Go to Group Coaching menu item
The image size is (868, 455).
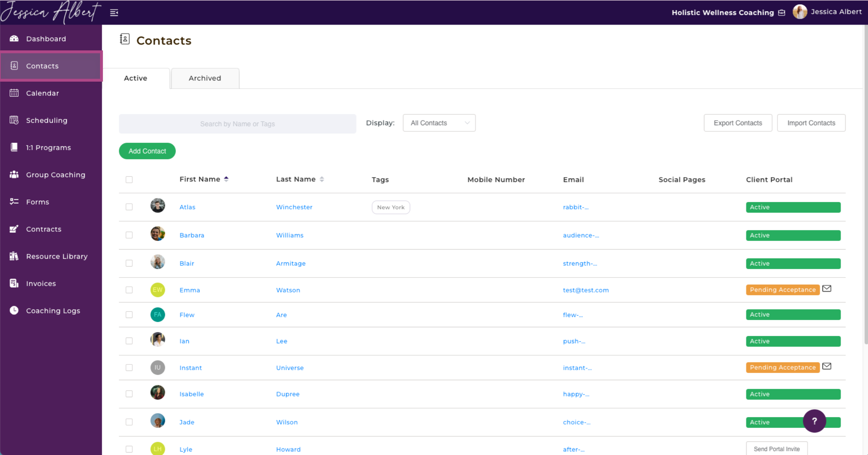coord(51,175)
